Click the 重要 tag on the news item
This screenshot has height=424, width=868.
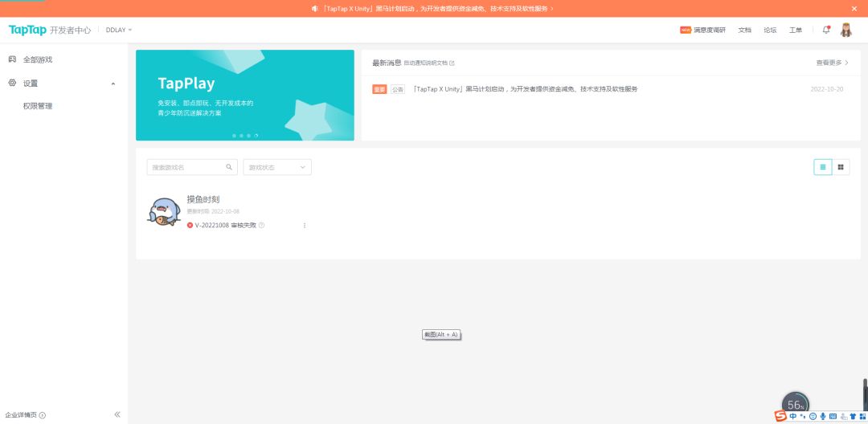[379, 89]
